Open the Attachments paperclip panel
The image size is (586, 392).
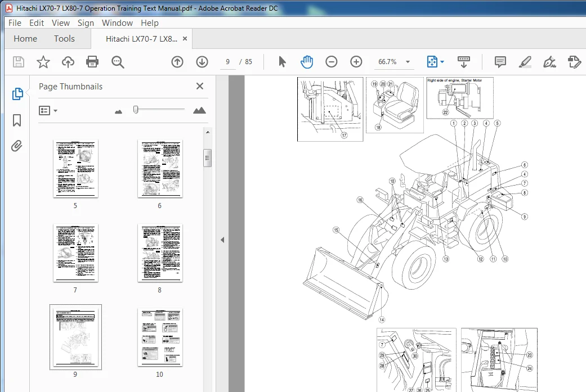[x=16, y=146]
